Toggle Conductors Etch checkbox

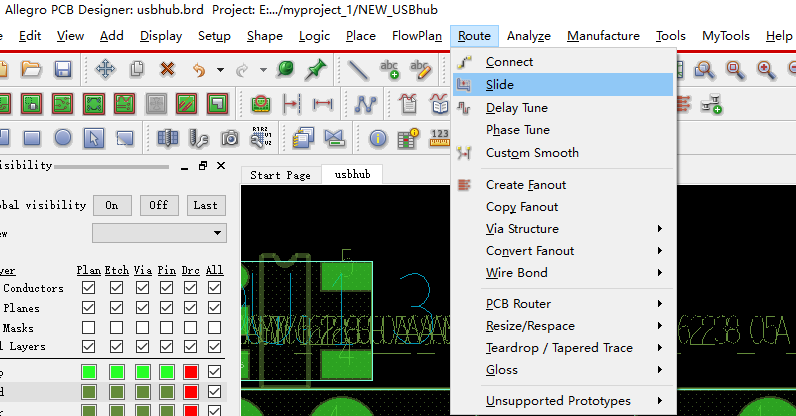[116, 287]
